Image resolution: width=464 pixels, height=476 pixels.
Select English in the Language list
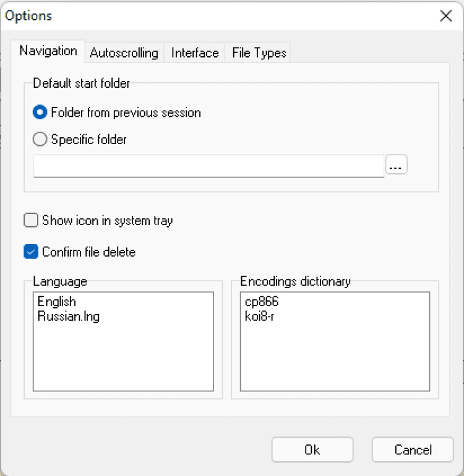[57, 302]
